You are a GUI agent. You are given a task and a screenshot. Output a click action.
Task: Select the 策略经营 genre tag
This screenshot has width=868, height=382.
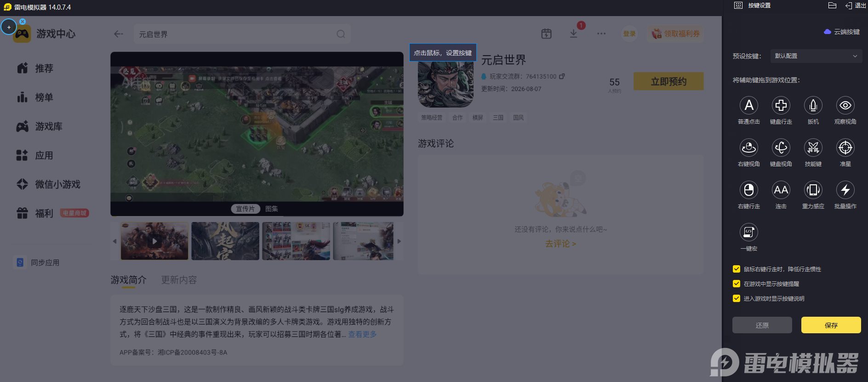432,118
